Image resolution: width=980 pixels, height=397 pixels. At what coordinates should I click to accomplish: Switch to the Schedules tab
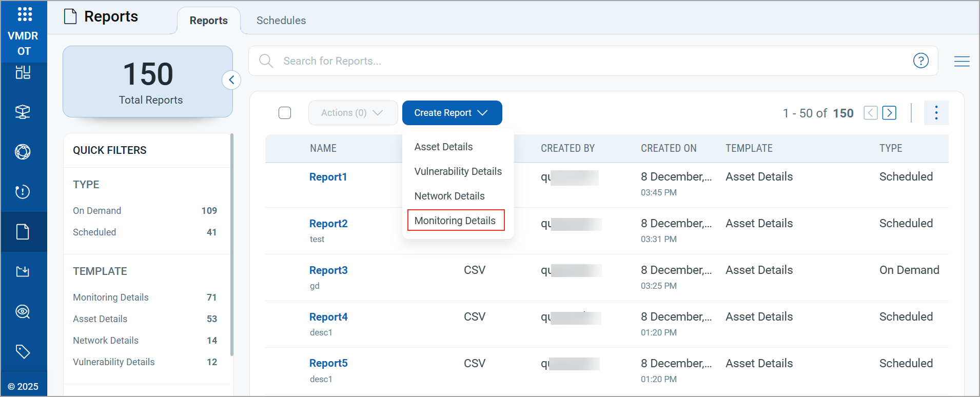click(281, 21)
